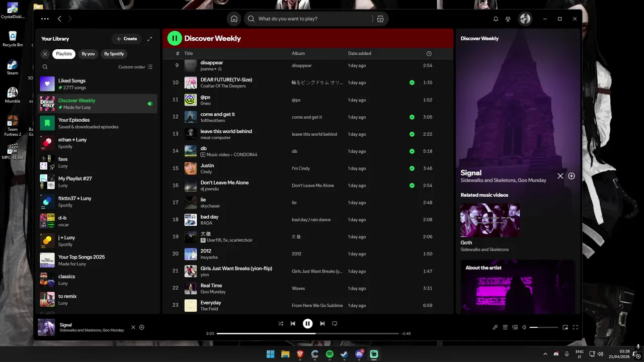Image resolution: width=644 pixels, height=362 pixels.
Task: Search in Your Library
Action: (x=45, y=67)
